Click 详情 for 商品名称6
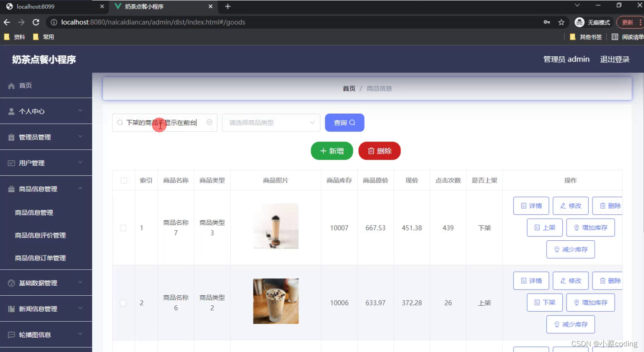Screen dimensions: 644x352 click(531, 281)
